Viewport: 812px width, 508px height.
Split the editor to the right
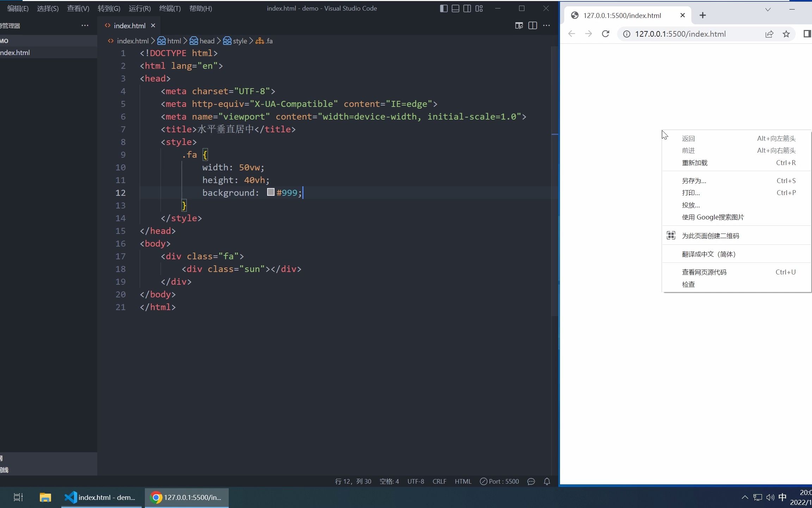[533, 25]
